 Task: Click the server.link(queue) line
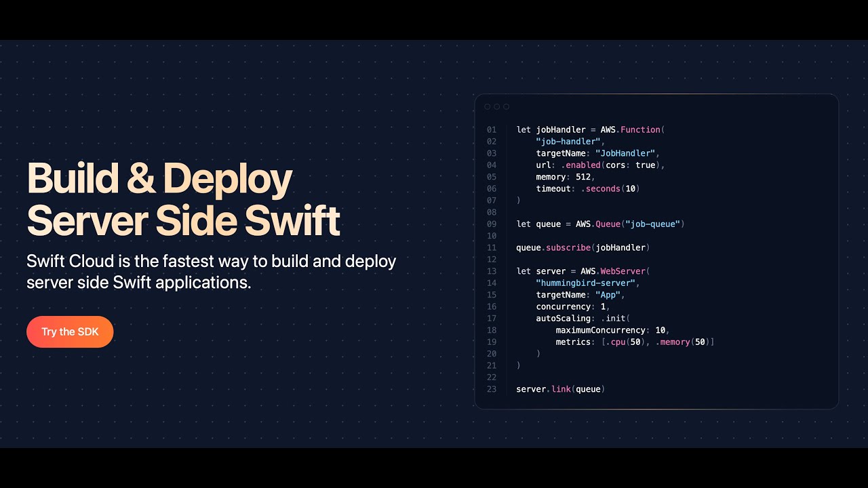(x=561, y=389)
